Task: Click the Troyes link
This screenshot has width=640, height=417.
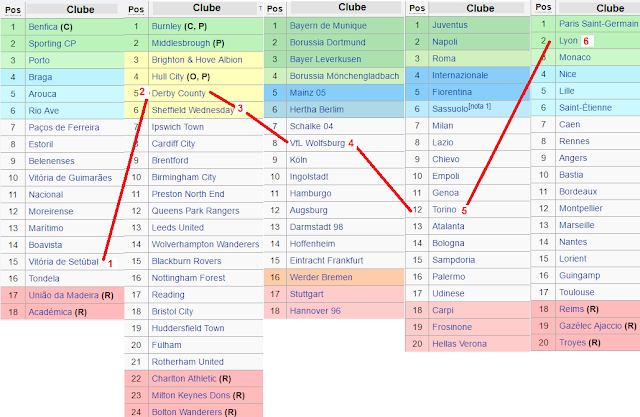Action: 571,343
